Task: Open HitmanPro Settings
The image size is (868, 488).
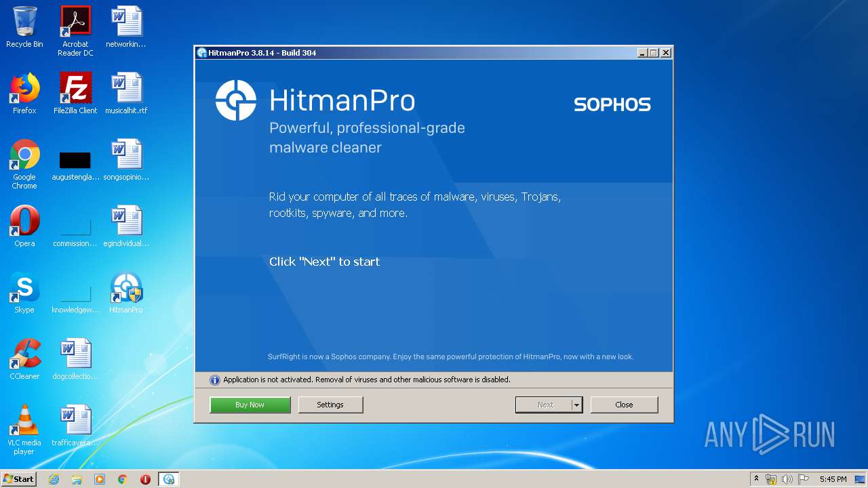Action: [x=330, y=405]
